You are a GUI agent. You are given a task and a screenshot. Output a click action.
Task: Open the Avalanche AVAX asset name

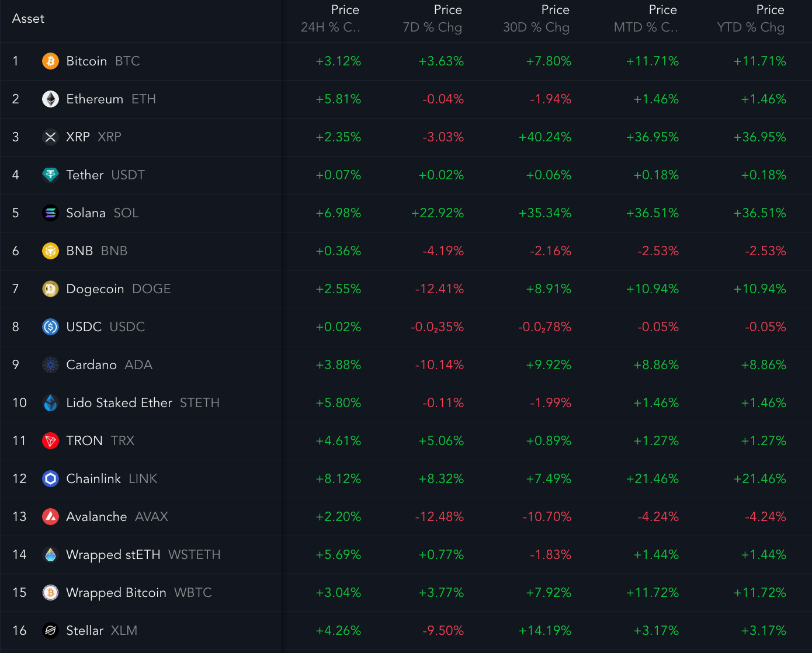pyautogui.click(x=117, y=517)
